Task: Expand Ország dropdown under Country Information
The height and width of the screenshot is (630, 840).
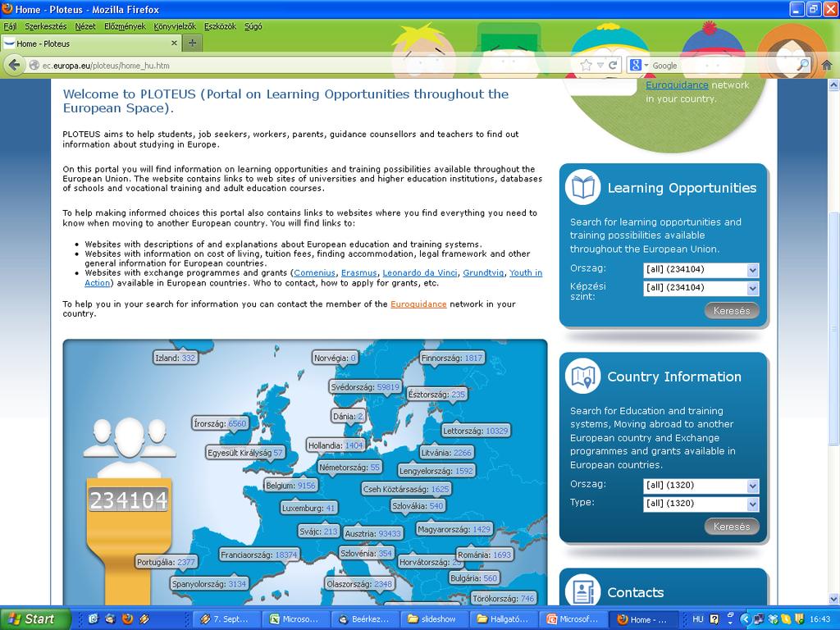Action: (x=701, y=486)
